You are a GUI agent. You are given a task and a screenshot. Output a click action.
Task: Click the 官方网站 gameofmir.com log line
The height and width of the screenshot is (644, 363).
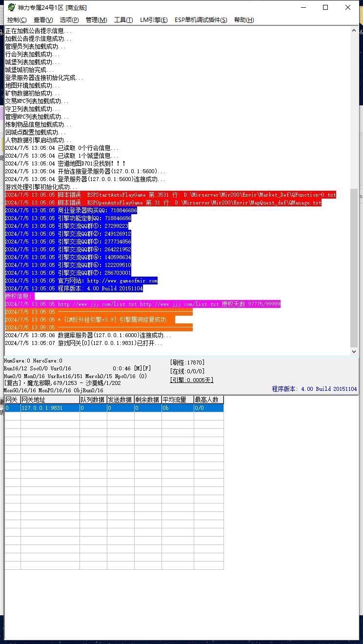81,281
